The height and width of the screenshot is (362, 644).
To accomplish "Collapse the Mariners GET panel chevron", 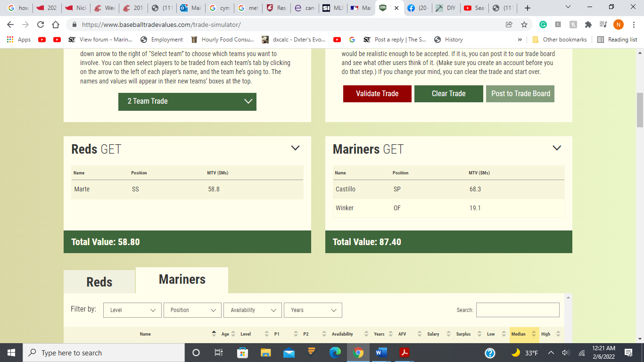I will (x=557, y=148).
